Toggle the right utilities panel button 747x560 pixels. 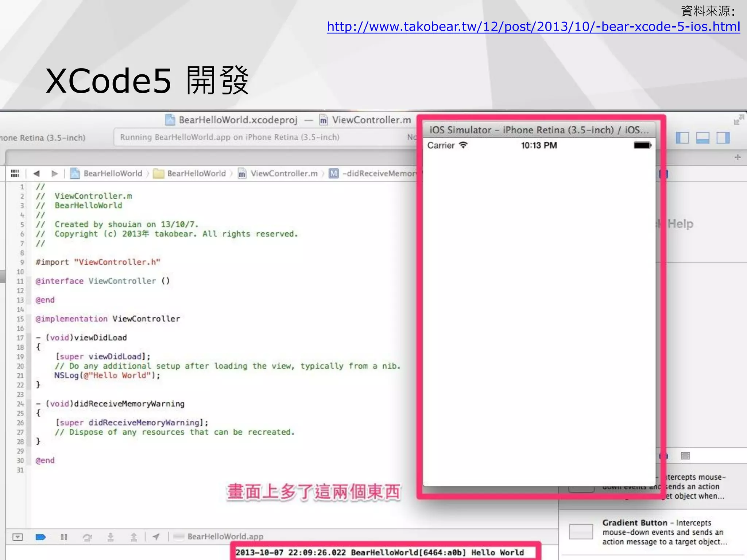pos(723,138)
